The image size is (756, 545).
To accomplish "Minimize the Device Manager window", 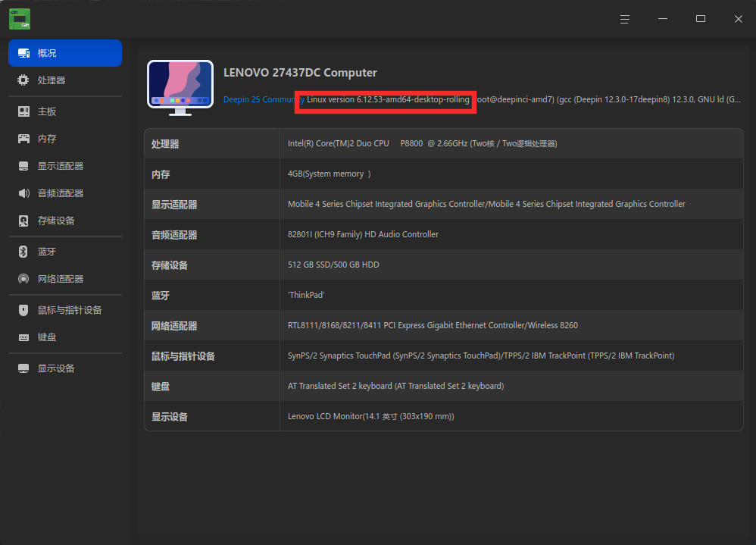I will (x=663, y=19).
